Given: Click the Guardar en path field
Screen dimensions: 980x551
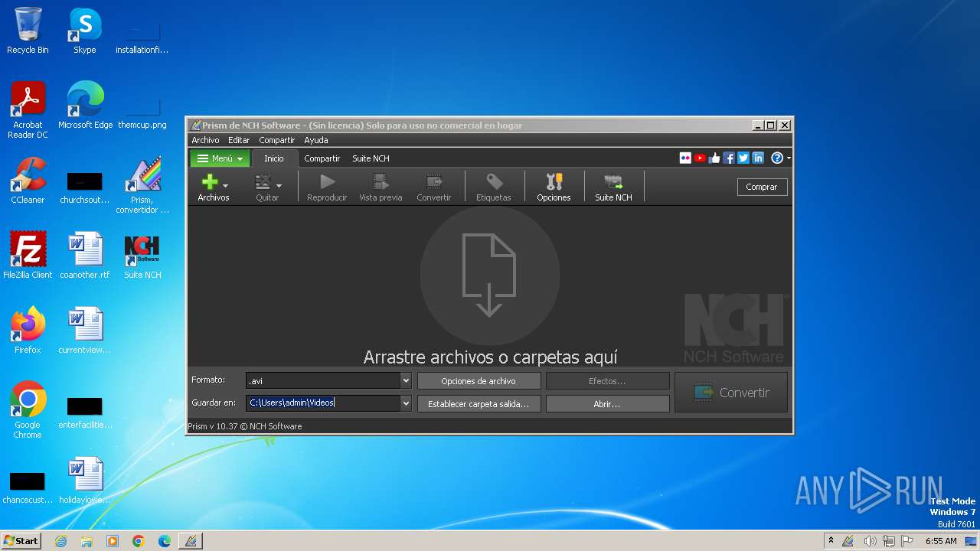Looking at the screenshot, I should [323, 403].
